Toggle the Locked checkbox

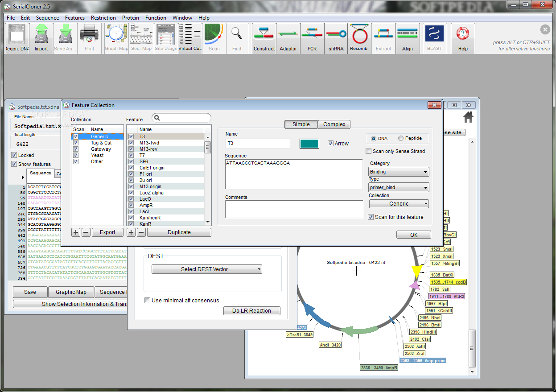coord(14,155)
